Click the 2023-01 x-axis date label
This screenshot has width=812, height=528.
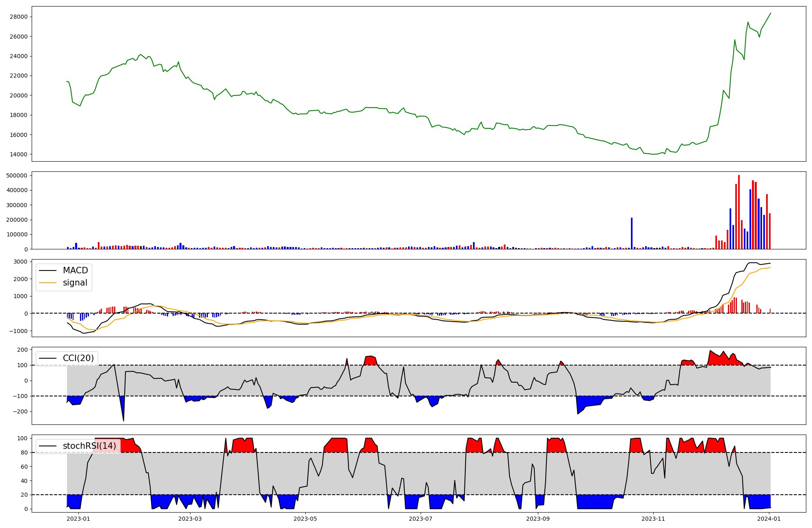78,519
